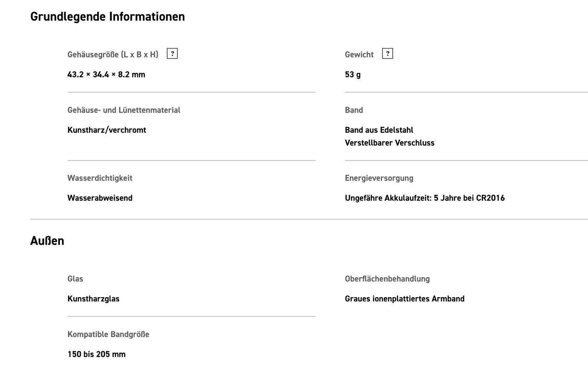The width and height of the screenshot is (588, 368).
Task: Click the Kompatible Bandgröße label
Action: tap(108, 334)
